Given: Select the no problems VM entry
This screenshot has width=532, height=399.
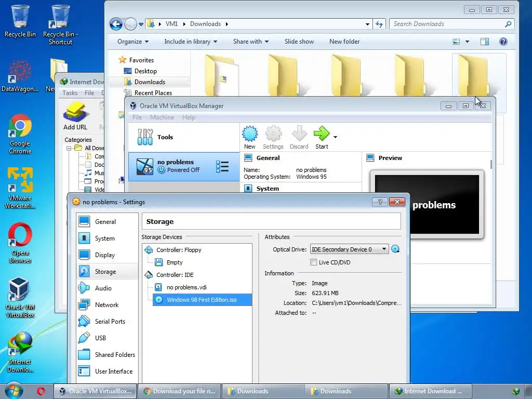Looking at the screenshot, I should (183, 166).
